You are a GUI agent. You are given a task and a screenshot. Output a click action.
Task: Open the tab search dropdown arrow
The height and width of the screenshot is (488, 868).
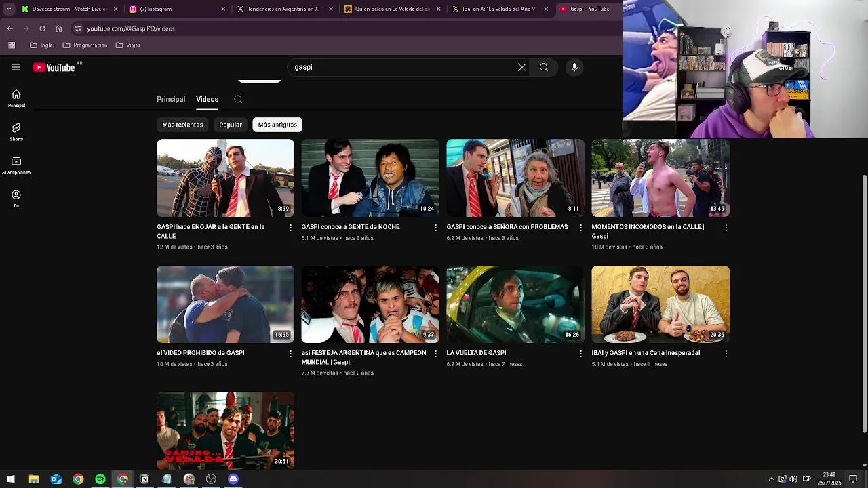(9, 9)
